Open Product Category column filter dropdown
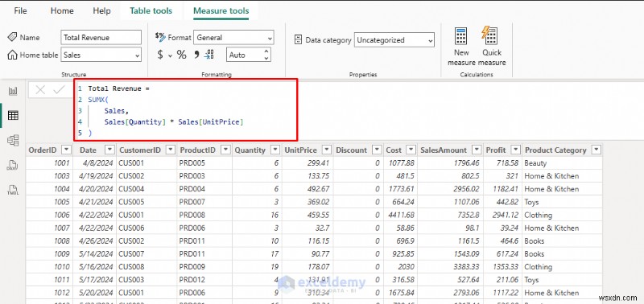Screen dimensions: 644x304 596,150
